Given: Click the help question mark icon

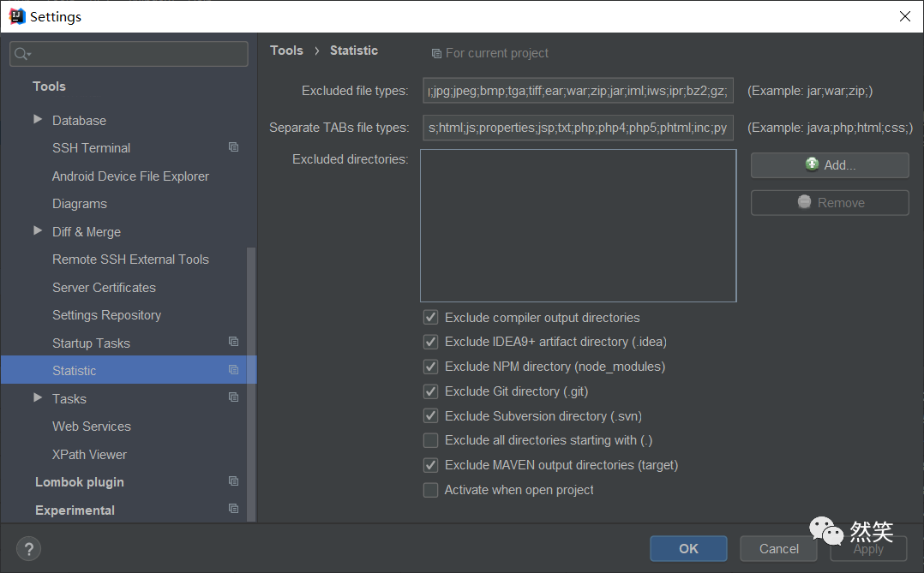Looking at the screenshot, I should pyautogui.click(x=28, y=549).
